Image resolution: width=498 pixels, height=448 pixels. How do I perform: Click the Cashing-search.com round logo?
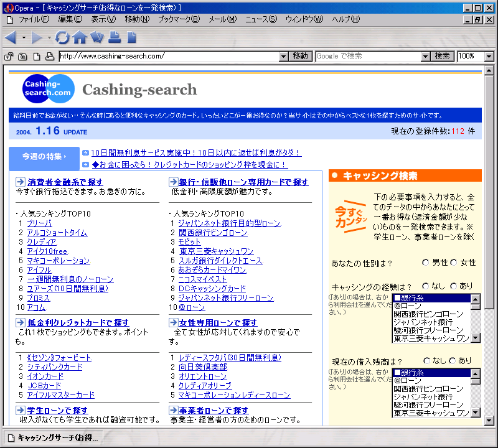[x=49, y=88]
